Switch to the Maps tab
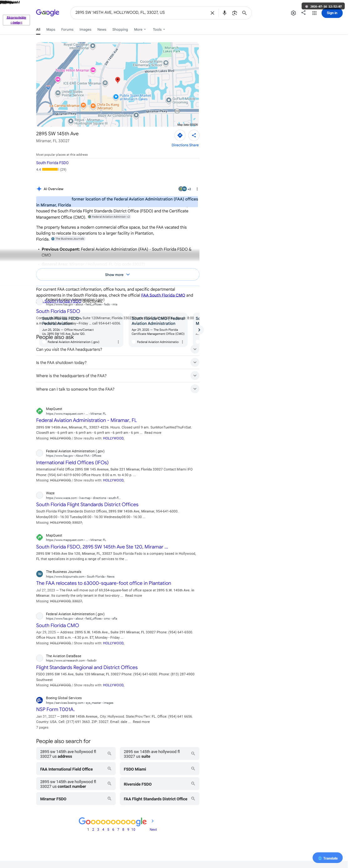The width and height of the screenshot is (352, 868). (51, 30)
